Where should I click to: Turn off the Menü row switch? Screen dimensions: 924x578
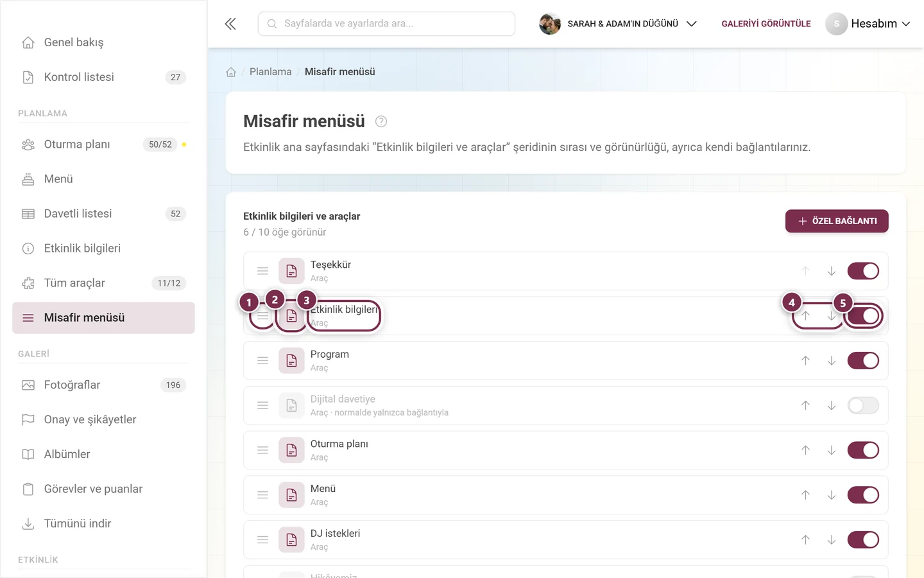(863, 495)
